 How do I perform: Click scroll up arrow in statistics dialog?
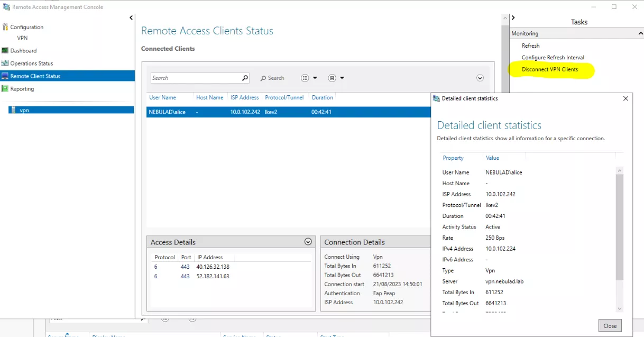coord(620,170)
